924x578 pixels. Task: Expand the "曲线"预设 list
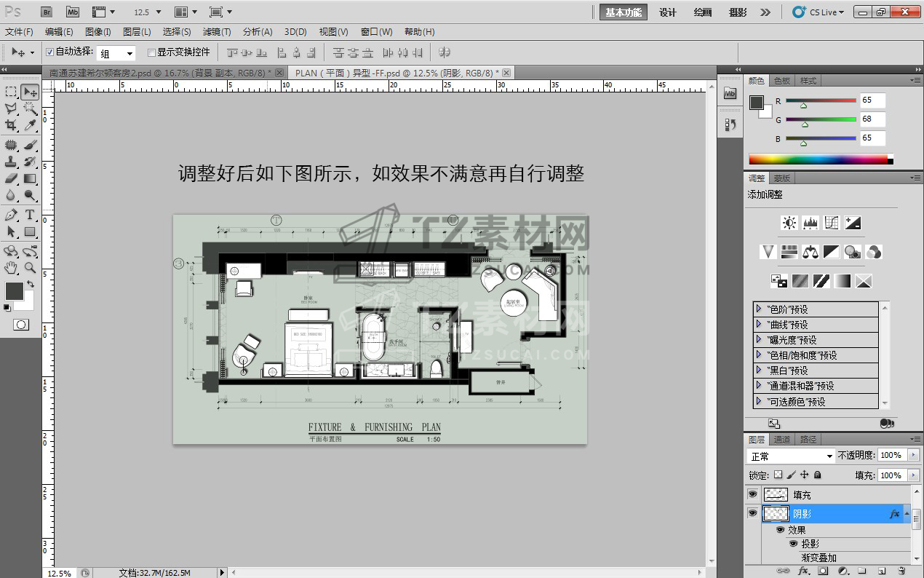[x=759, y=325]
